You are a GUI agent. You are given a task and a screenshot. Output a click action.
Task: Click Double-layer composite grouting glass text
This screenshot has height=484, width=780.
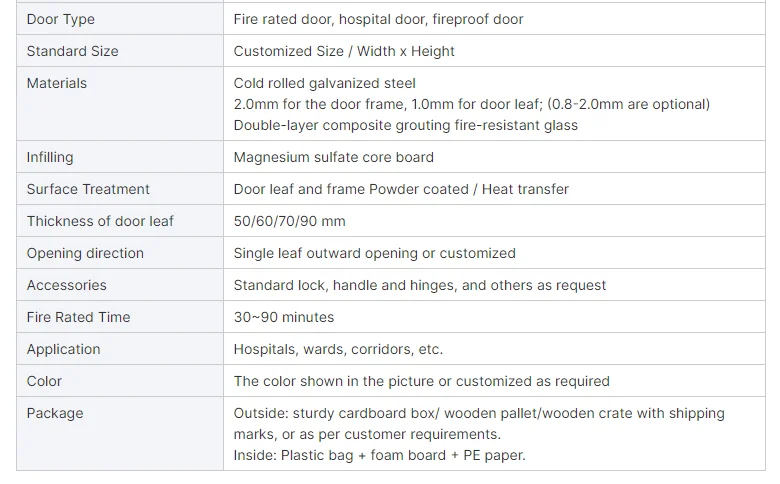point(405,125)
